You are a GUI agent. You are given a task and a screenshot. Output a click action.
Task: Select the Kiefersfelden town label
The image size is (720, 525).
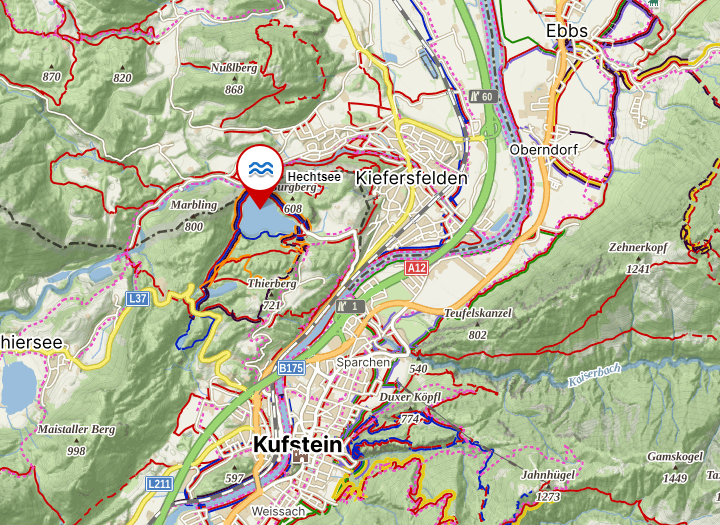click(x=411, y=178)
